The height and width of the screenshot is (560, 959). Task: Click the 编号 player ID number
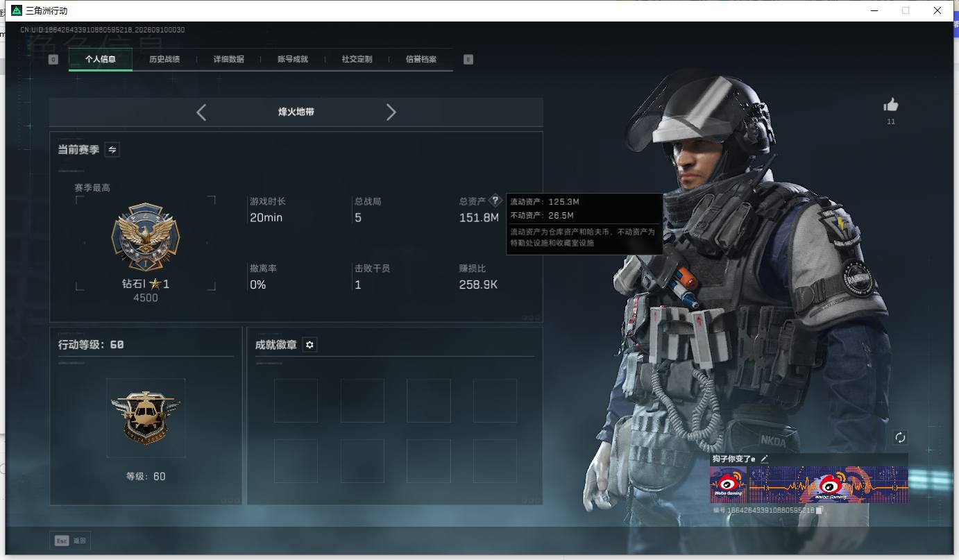(763, 511)
